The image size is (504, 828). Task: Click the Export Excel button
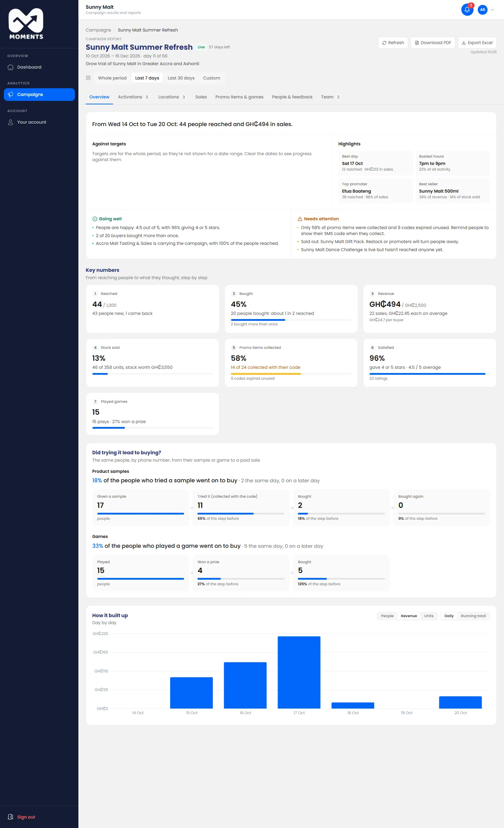(x=477, y=43)
